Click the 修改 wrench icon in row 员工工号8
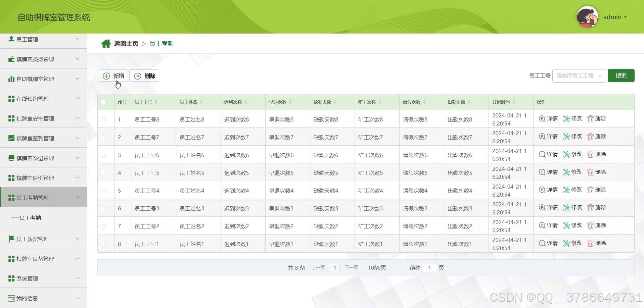 [x=566, y=119]
